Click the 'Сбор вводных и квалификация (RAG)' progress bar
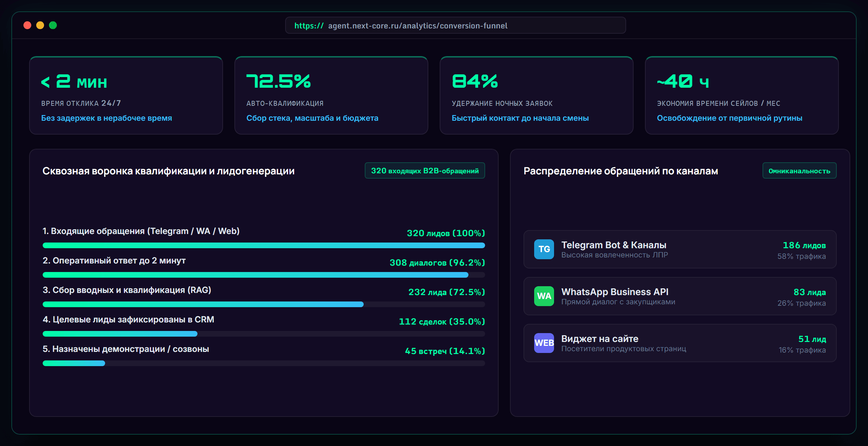Screen dimensions: 868x446 point(264,304)
